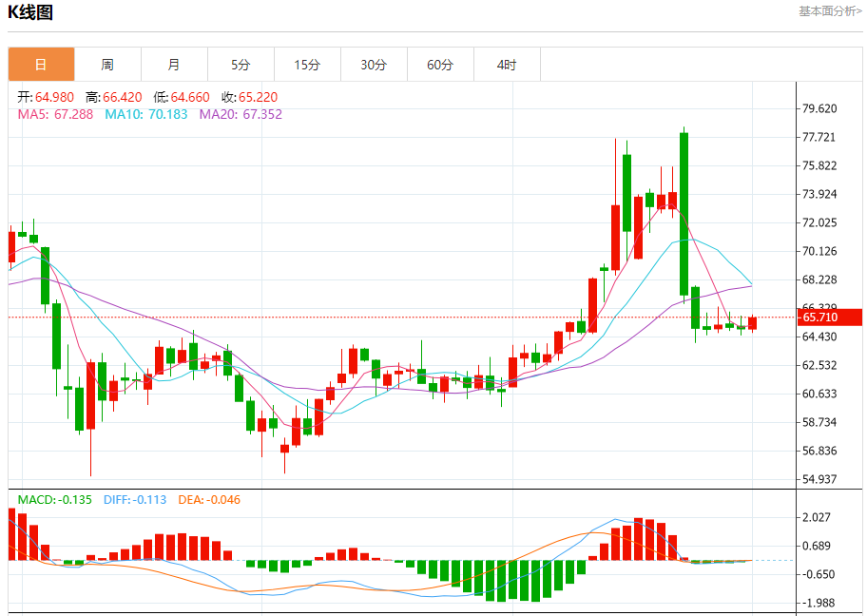Click the 58.734 price axis label
Image resolution: width=867 pixels, height=616 pixels.
point(819,422)
